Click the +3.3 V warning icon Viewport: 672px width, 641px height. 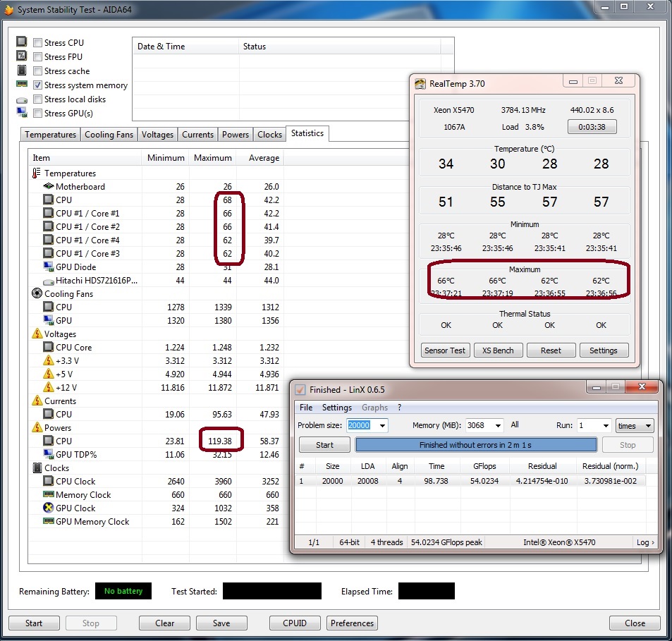point(49,360)
